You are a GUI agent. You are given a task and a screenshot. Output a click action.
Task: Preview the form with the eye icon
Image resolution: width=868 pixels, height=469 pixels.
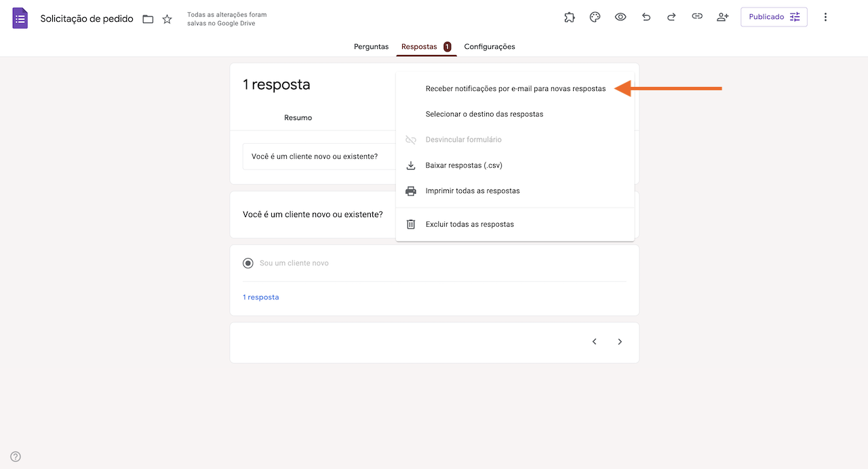pos(620,17)
